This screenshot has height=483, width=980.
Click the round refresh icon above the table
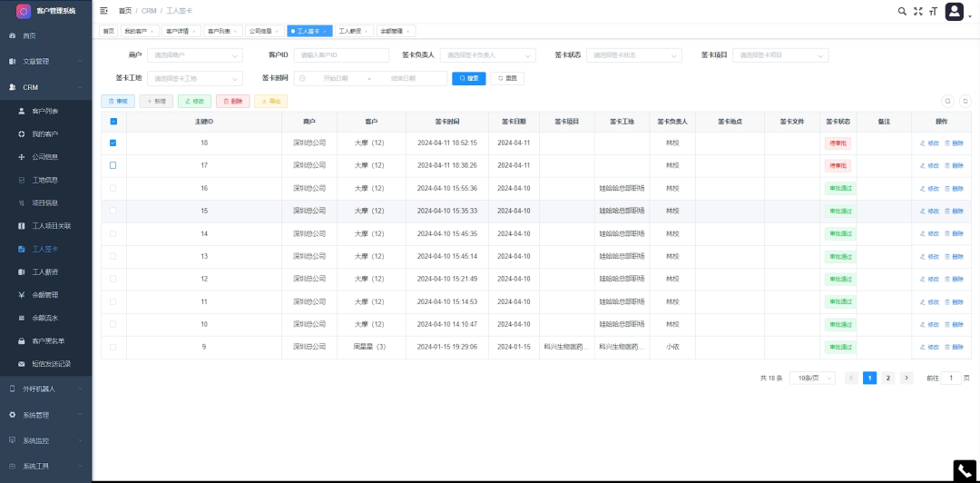point(965,102)
